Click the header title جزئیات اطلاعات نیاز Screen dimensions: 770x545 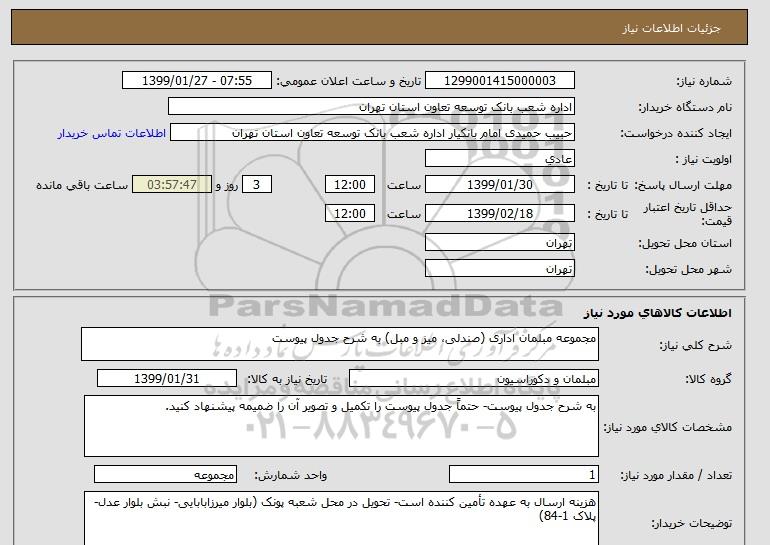[671, 28]
